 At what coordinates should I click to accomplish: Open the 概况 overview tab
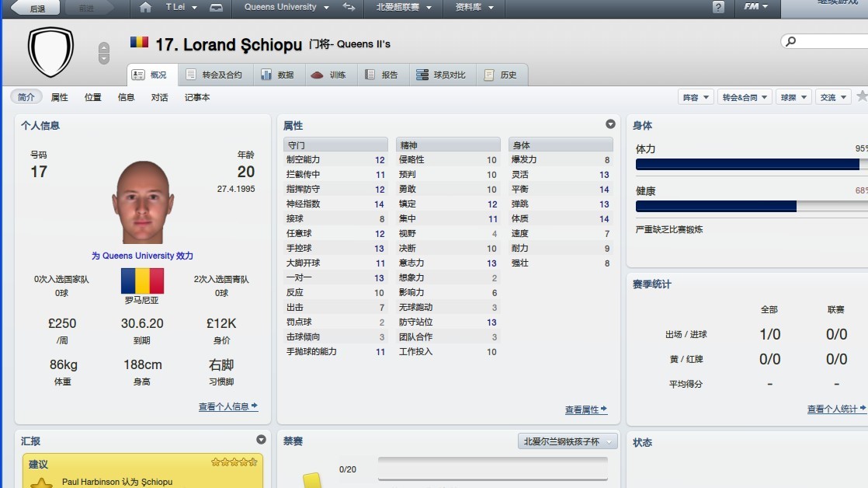152,75
